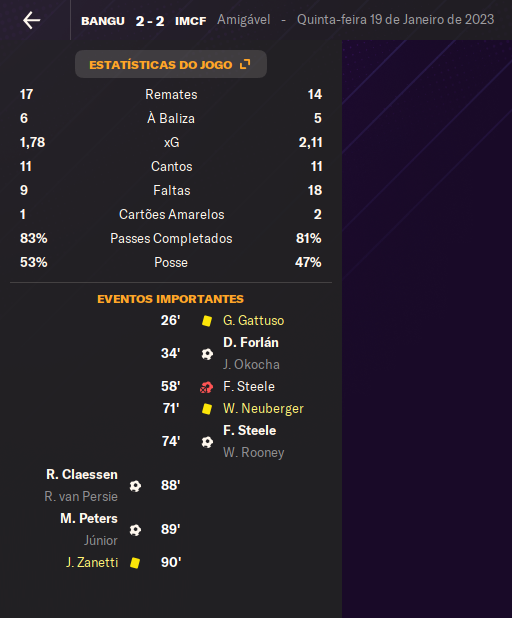Click the goal ball icon at 89'

click(x=135, y=530)
